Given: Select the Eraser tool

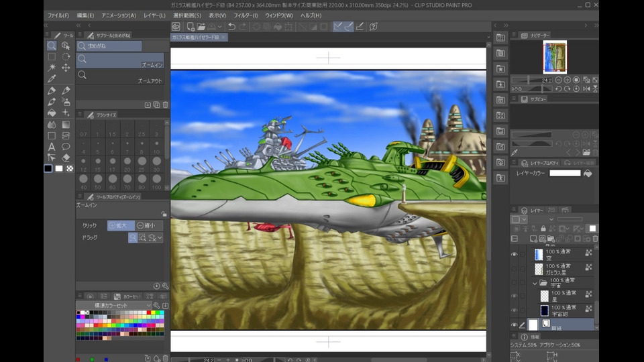Looking at the screenshot, I should [x=66, y=158].
